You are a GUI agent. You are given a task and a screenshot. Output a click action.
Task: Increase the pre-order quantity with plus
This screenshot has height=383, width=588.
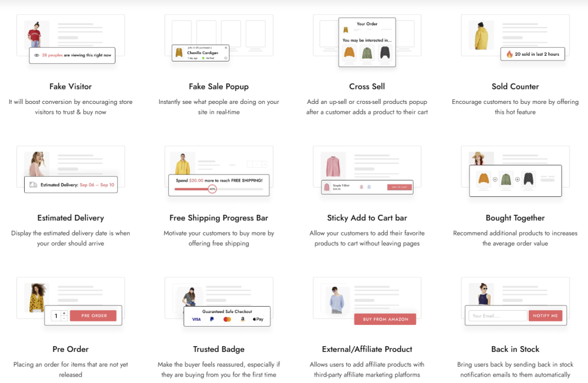click(x=64, y=313)
